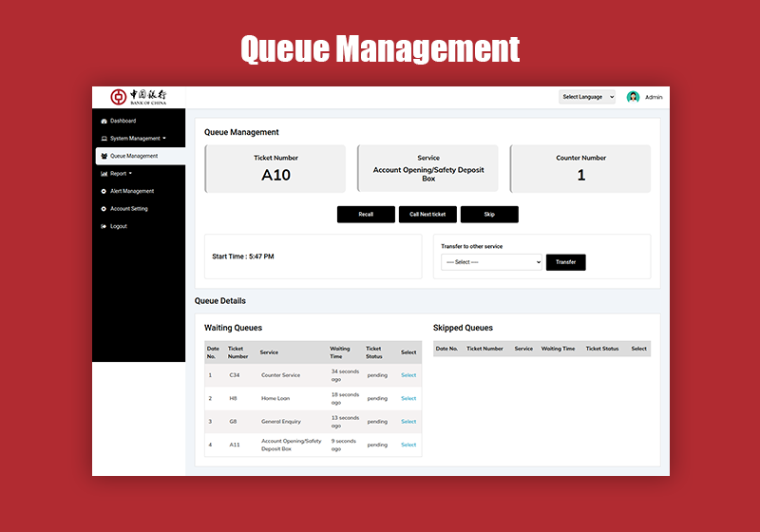
Task: Click the Account Setting gear icon
Action: coord(104,209)
